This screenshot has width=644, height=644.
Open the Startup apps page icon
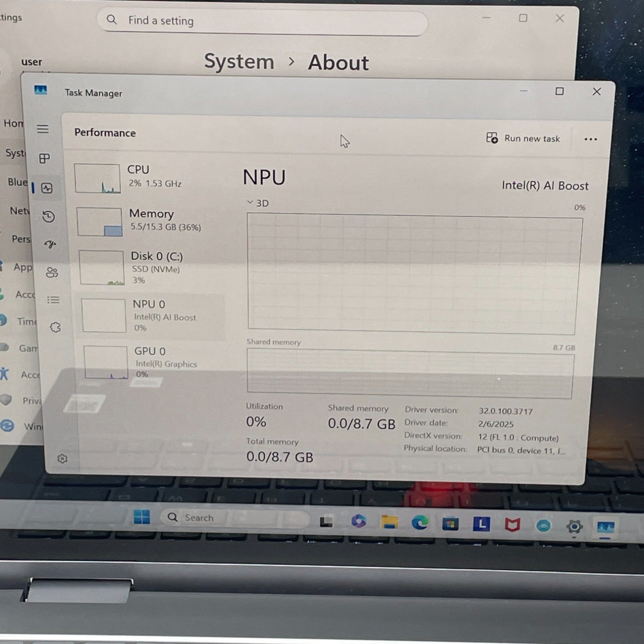[50, 244]
